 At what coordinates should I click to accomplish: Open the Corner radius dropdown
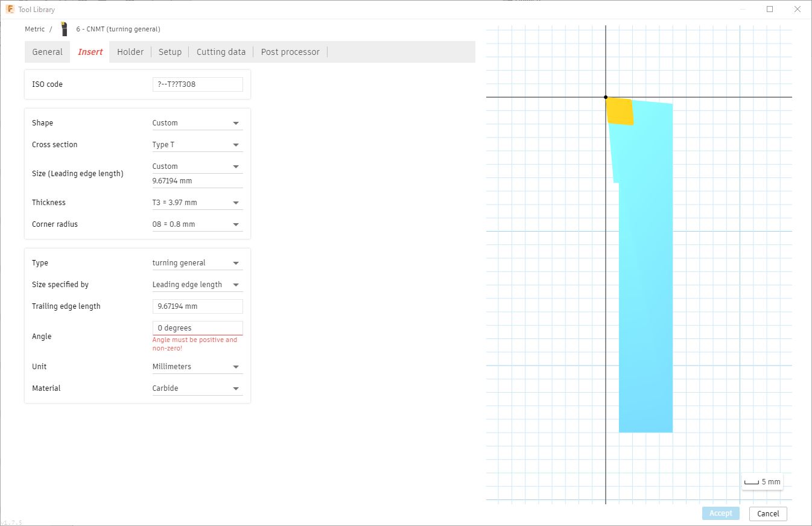tap(198, 224)
